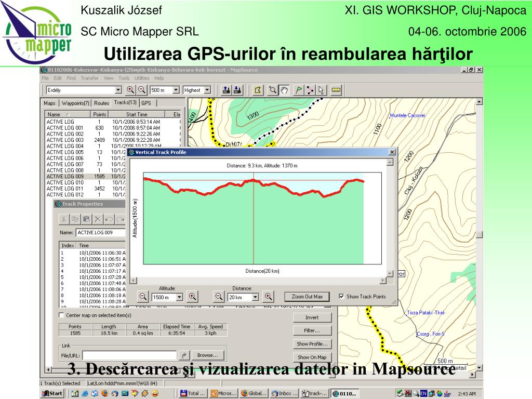Image resolution: width=532 pixels, height=399 pixels.
Task: Switch to the Routes tab
Action: (x=101, y=103)
